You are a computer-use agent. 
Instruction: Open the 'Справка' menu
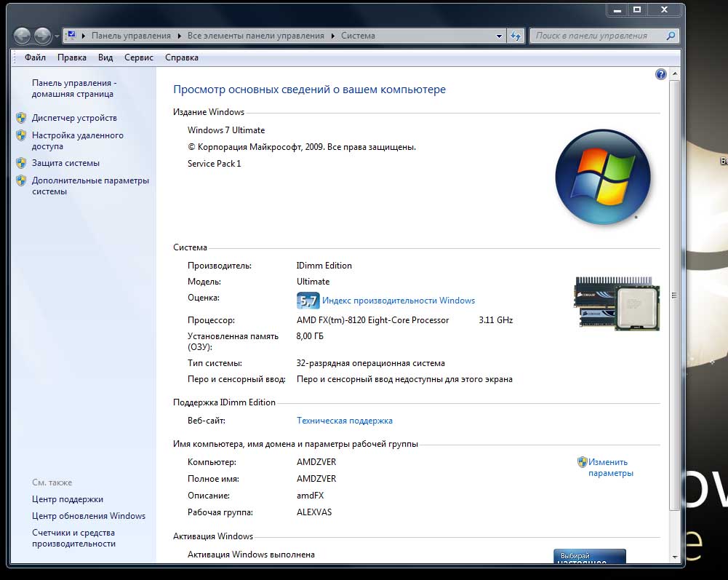click(x=182, y=57)
